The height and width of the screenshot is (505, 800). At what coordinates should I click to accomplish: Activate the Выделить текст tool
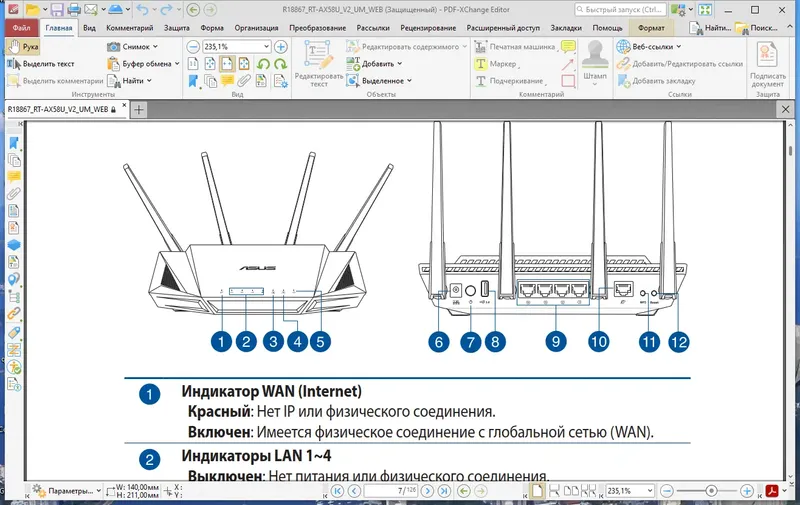click(41, 64)
